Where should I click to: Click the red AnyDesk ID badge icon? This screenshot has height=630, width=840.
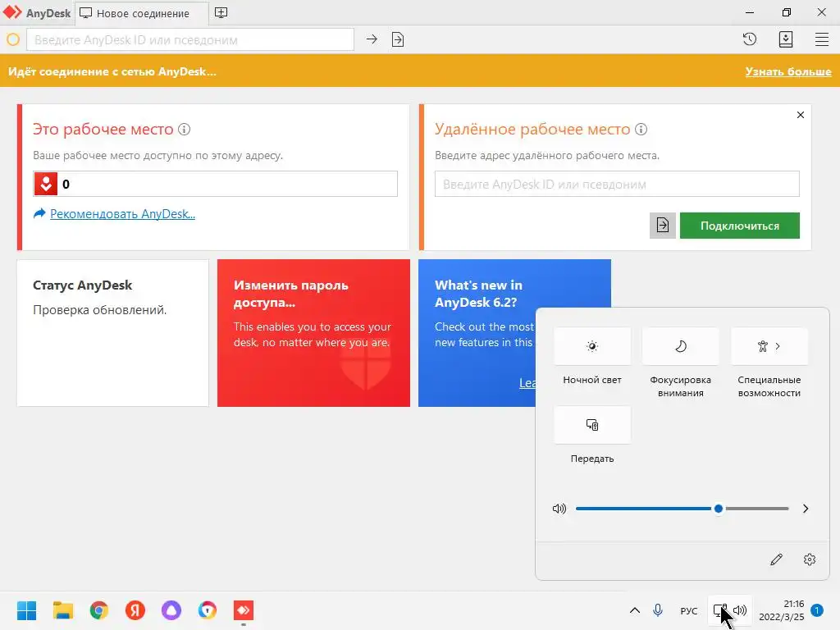pos(46,184)
